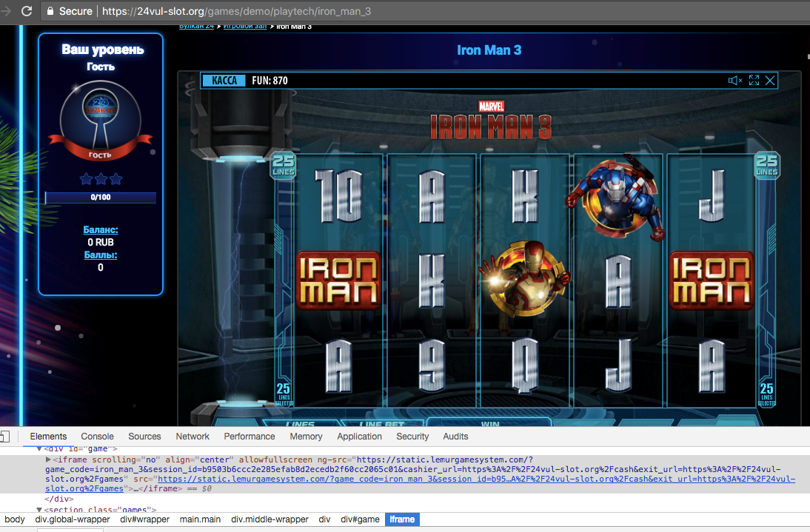Click the level progress bar 0/100
The height and width of the screenshot is (532, 810).
tap(101, 197)
